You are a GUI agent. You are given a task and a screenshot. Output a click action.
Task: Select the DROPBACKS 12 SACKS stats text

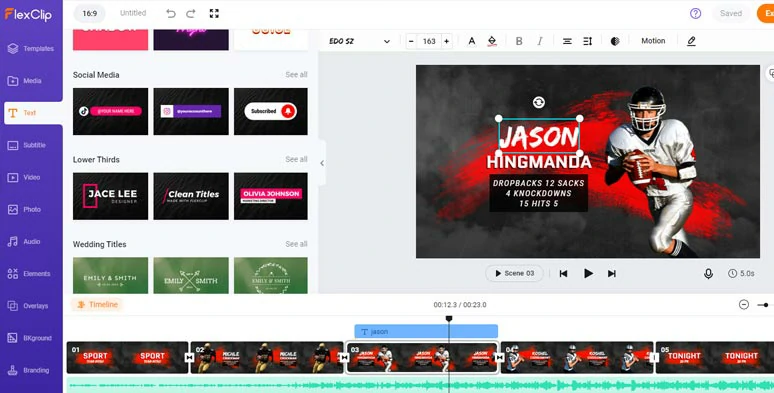pyautogui.click(x=539, y=193)
